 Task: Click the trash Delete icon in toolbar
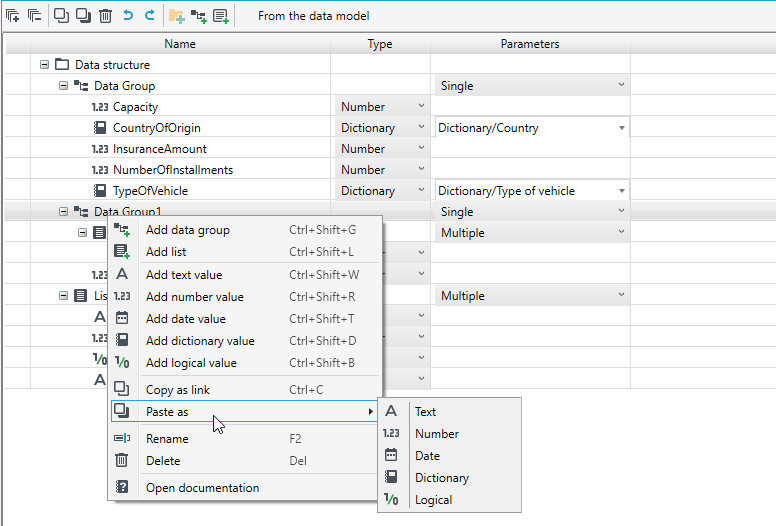click(105, 16)
